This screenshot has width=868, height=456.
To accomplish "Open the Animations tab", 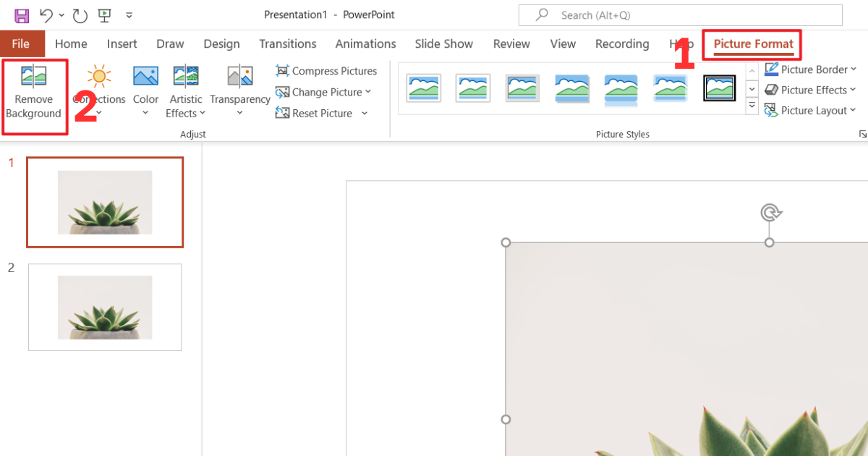I will coord(365,43).
